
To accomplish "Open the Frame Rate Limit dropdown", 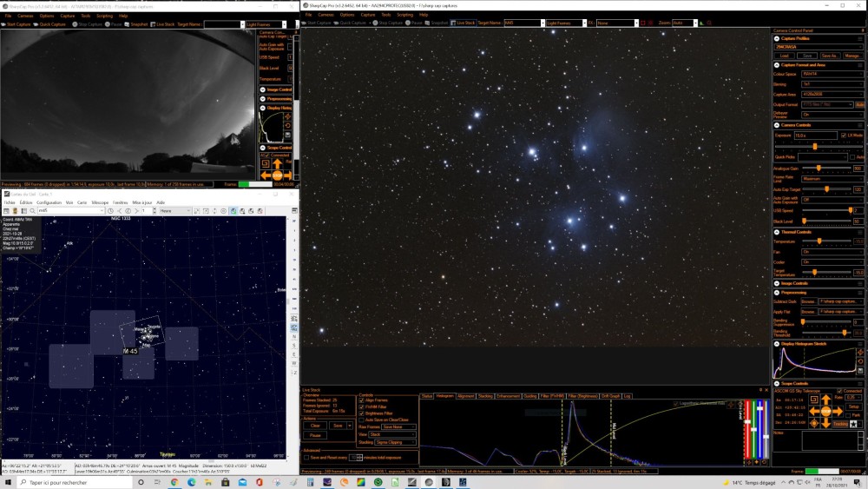I will pos(832,179).
